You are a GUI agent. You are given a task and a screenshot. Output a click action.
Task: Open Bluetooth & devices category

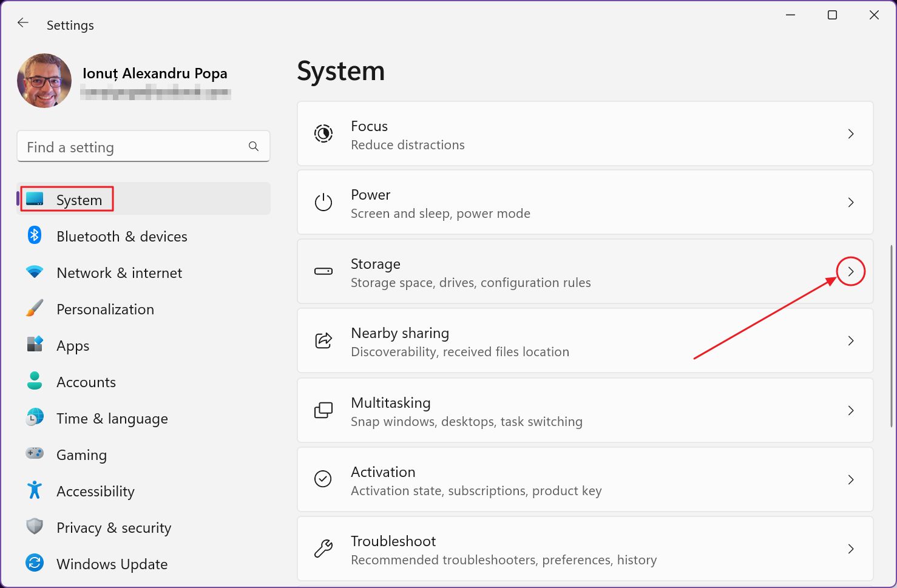click(x=122, y=237)
